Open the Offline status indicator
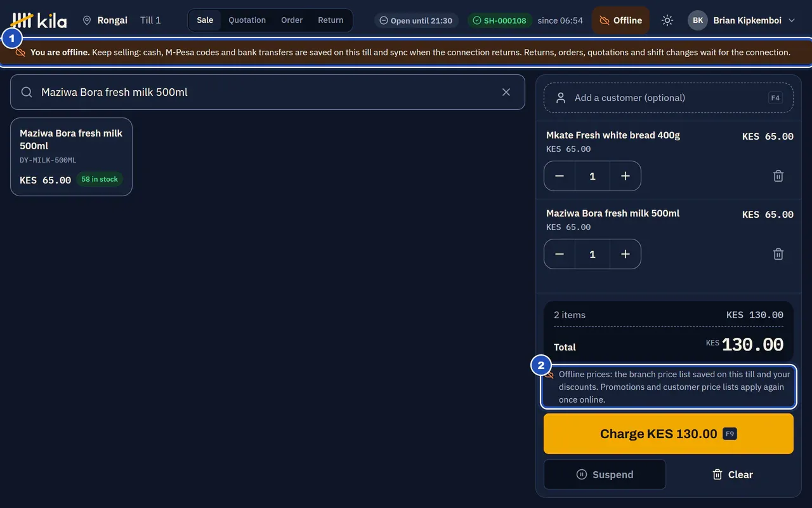812x508 pixels. pos(621,20)
